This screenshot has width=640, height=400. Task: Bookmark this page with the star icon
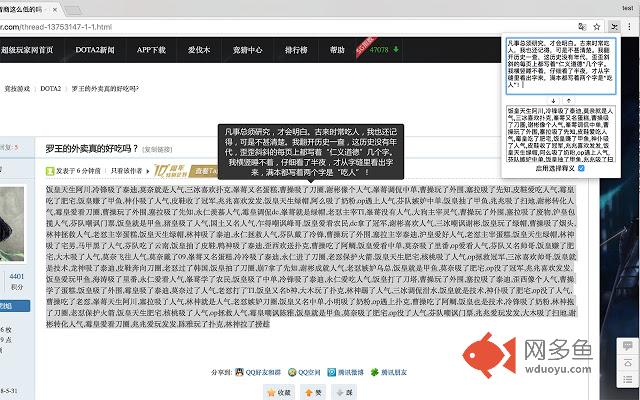coord(597,27)
